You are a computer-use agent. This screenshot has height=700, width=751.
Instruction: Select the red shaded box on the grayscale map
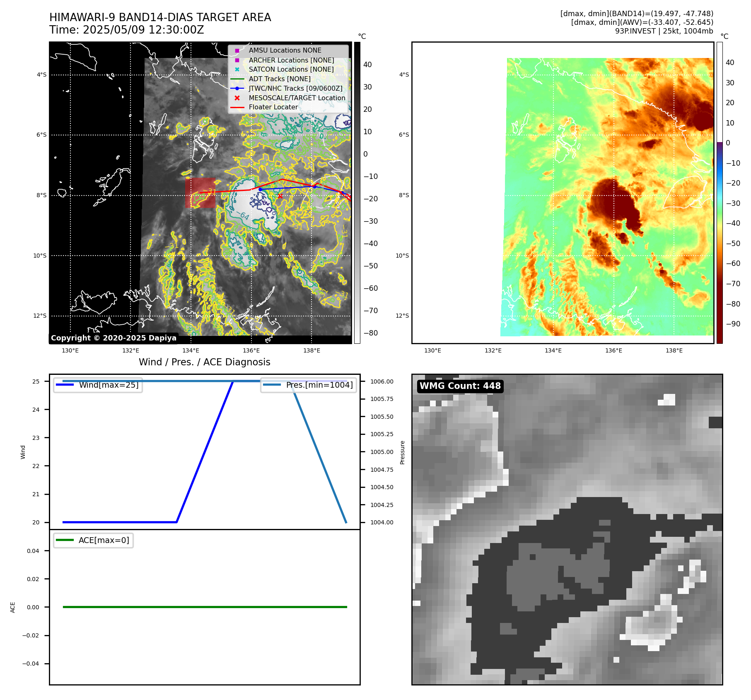tap(200, 193)
